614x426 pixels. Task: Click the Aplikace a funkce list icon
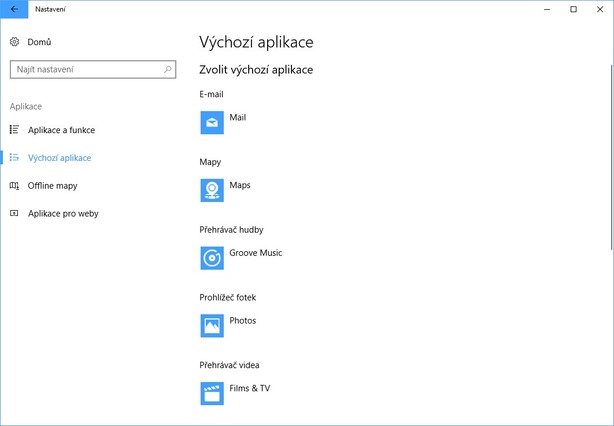14,130
